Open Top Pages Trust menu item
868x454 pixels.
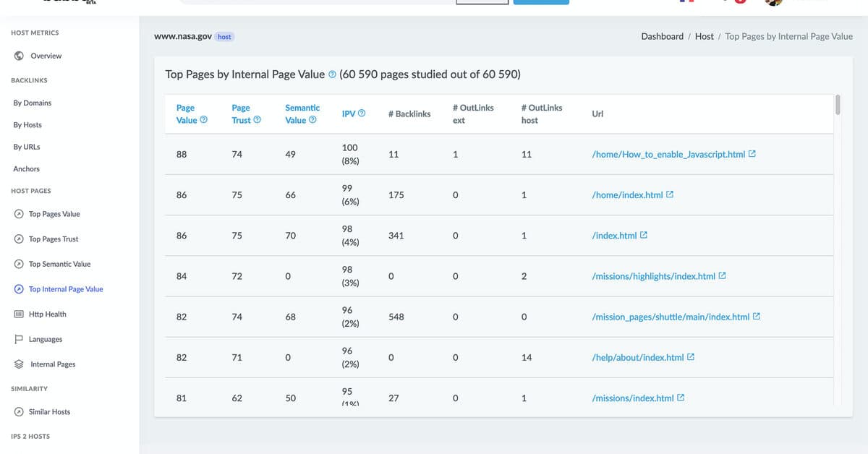54,239
